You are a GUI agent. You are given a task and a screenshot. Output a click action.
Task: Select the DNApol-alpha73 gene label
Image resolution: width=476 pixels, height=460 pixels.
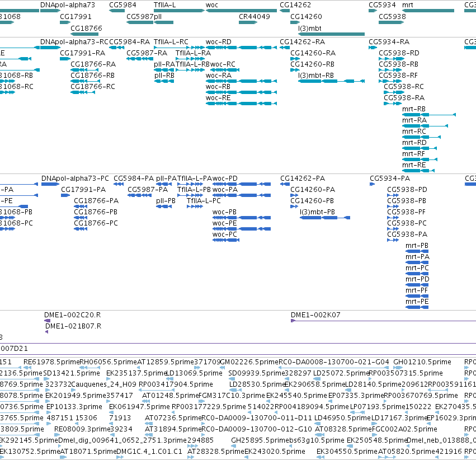(67, 5)
